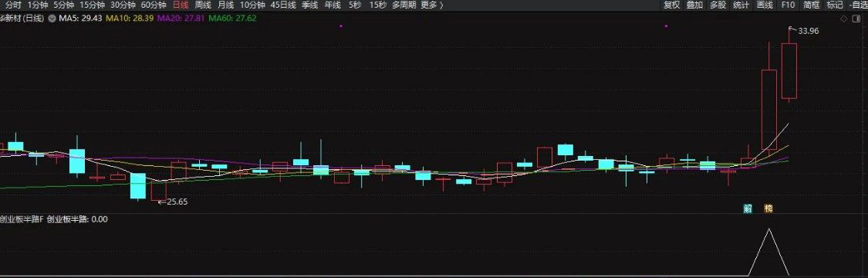Click the 自选 watchlist button
The width and height of the screenshot is (868, 278).
pos(860,5)
